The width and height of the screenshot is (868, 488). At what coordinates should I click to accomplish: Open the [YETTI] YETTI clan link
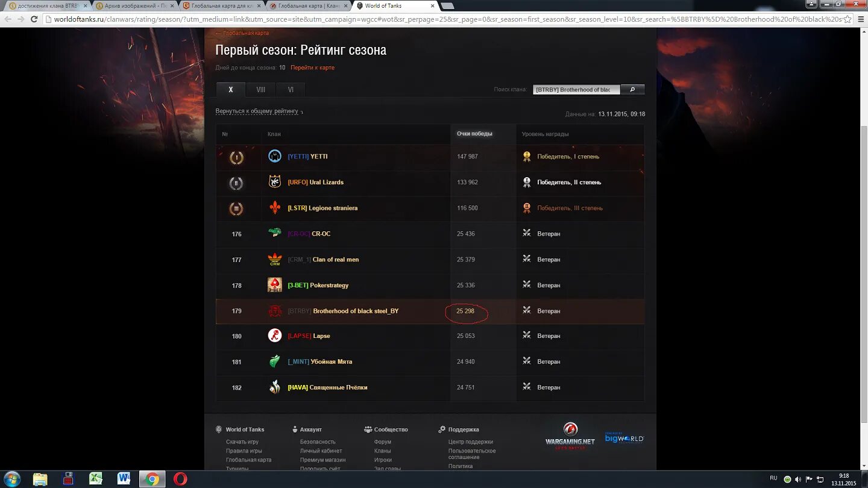[x=307, y=157]
